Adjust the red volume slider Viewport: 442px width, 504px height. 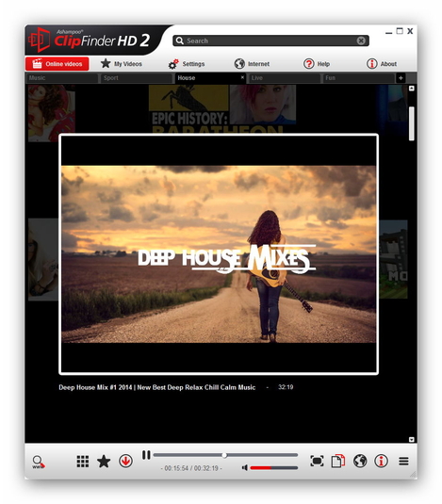274,467
